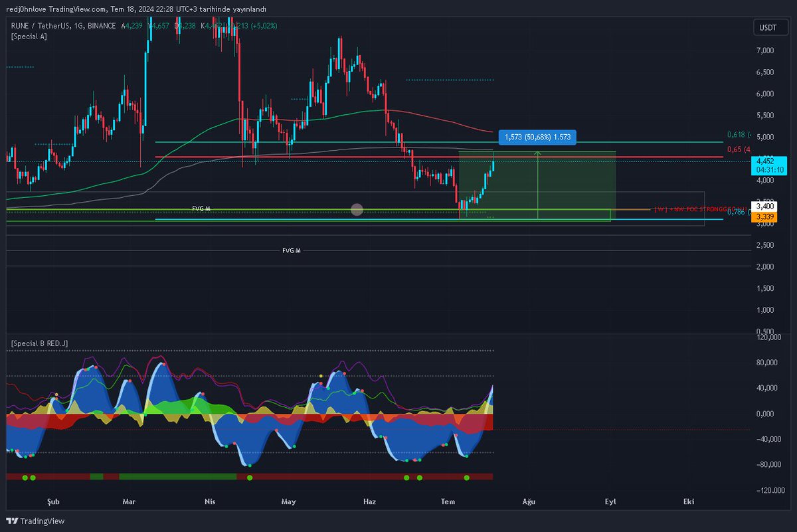Click the Eki month on time axis
The width and height of the screenshot is (797, 532).
pyautogui.click(x=689, y=501)
